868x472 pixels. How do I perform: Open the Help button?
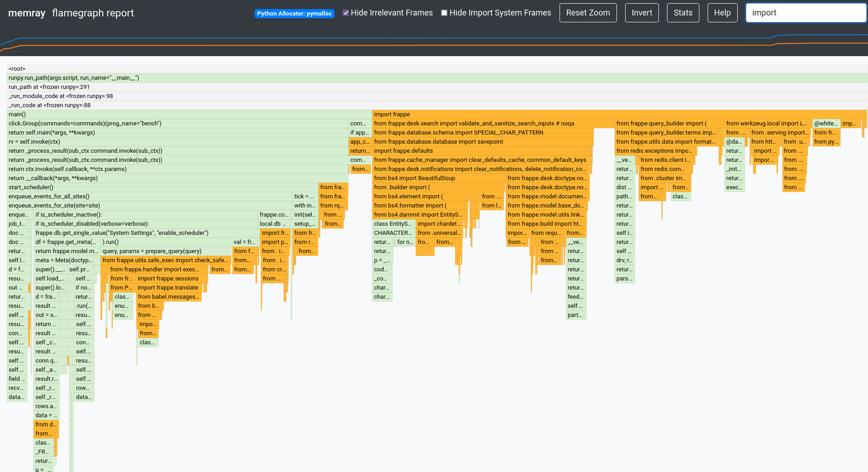click(x=722, y=13)
